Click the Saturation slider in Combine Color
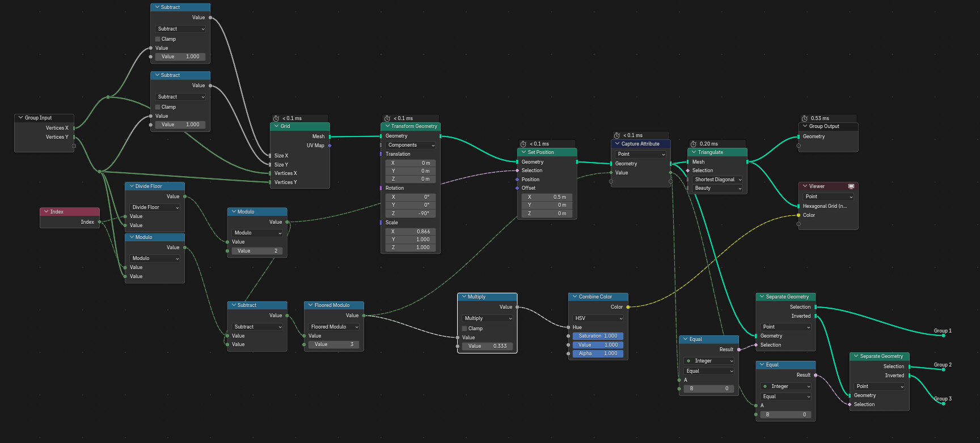 pos(598,336)
